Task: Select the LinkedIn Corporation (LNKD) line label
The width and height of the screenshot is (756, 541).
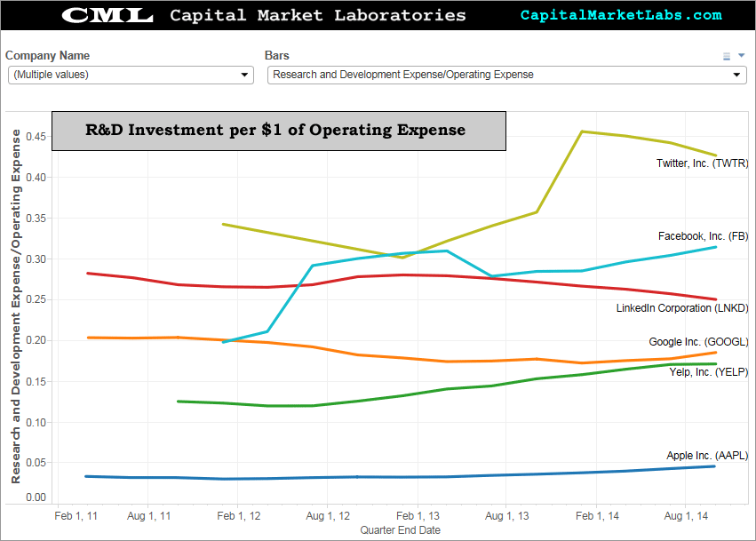Action: [x=682, y=308]
